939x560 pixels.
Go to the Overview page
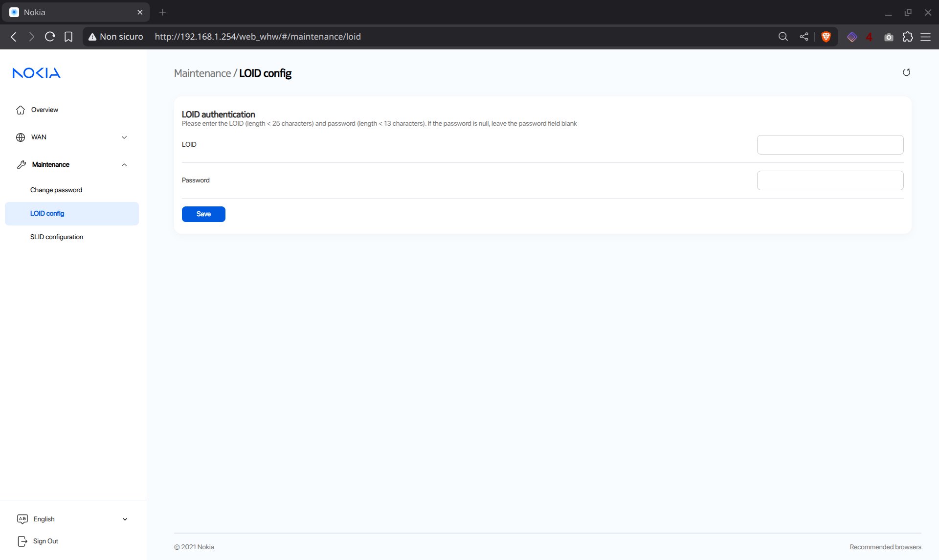(45, 110)
